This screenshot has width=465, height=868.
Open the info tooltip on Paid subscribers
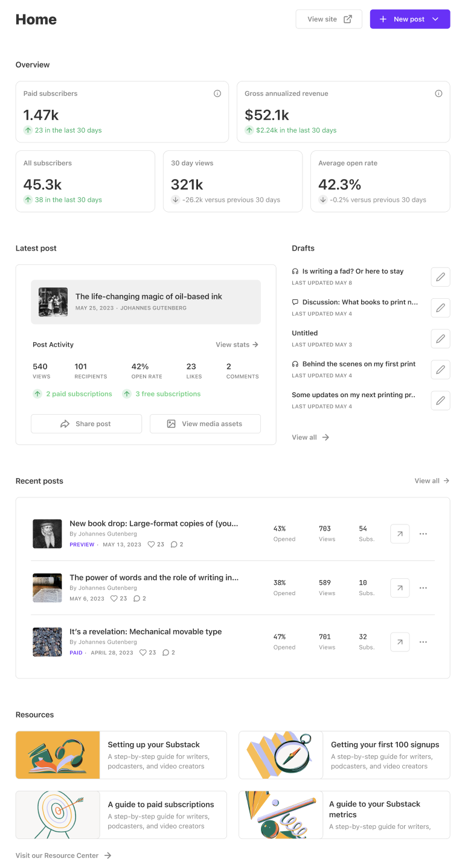[217, 94]
